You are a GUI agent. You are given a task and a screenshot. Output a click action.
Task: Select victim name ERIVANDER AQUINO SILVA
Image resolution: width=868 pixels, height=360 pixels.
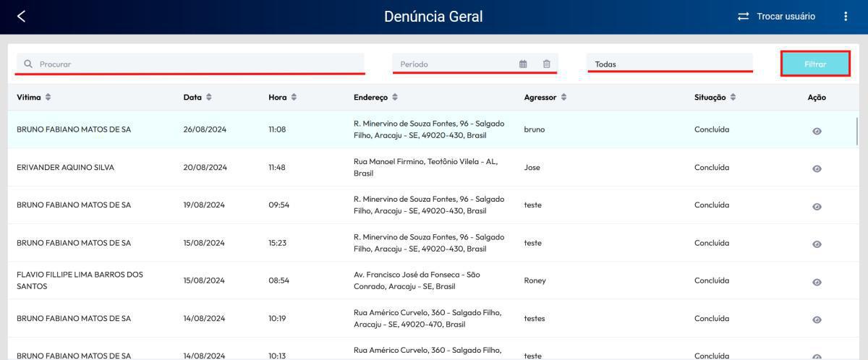[x=65, y=167]
